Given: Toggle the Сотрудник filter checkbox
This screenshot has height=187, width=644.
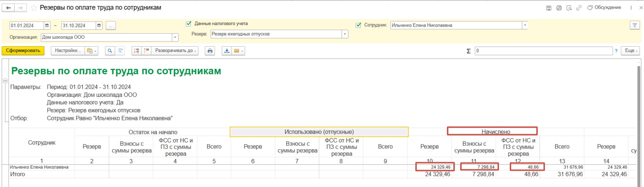Looking at the screenshot, I should click(x=358, y=25).
